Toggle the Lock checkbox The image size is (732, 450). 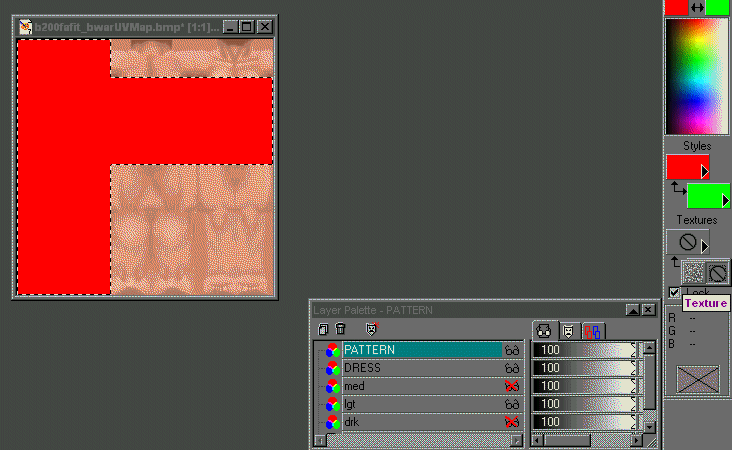[674, 292]
